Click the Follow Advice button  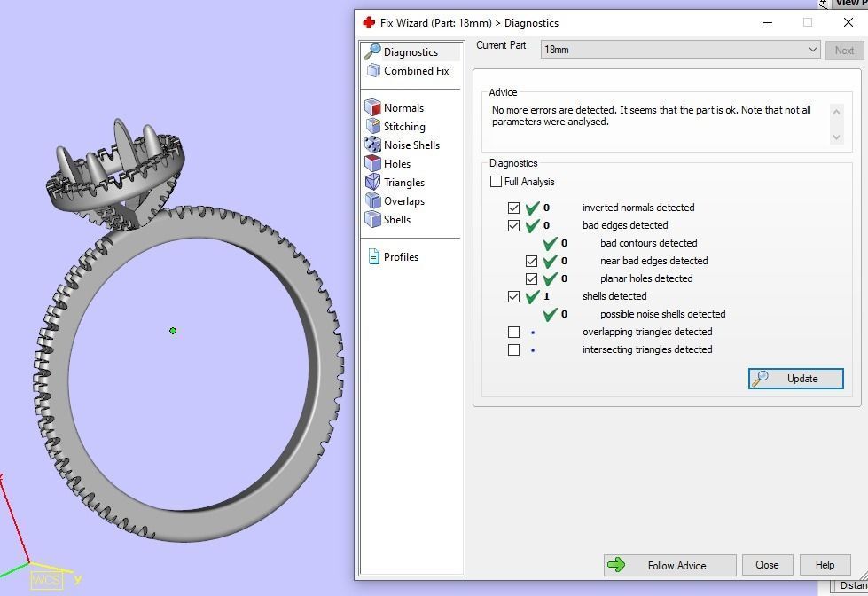click(669, 565)
